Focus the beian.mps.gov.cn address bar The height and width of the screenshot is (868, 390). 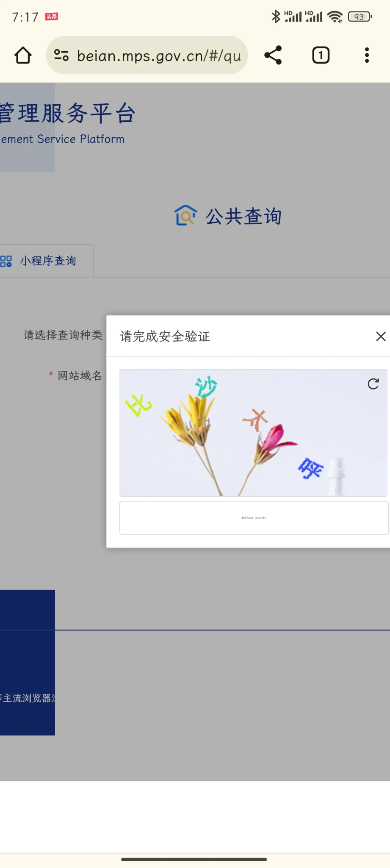tap(159, 56)
